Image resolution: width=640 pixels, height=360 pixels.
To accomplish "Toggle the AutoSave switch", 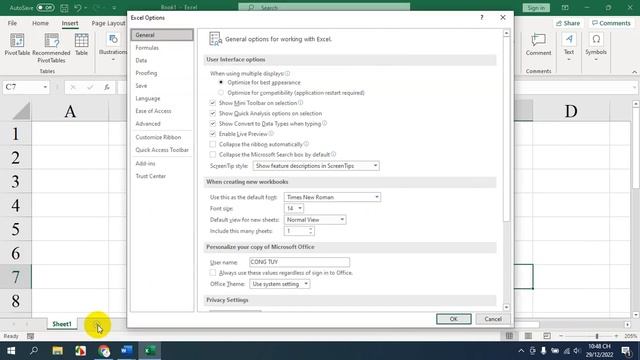I will 45,8.
